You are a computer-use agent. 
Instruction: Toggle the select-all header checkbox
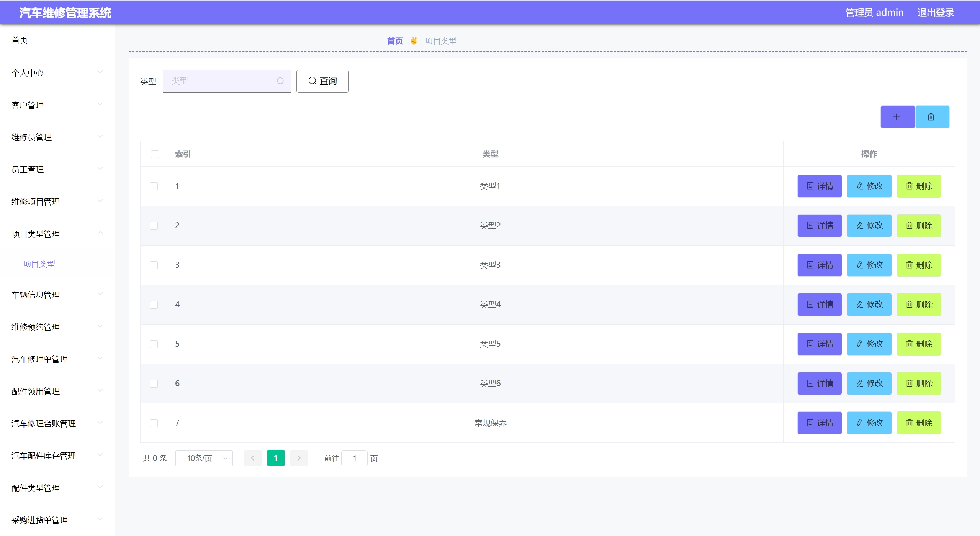(x=155, y=154)
